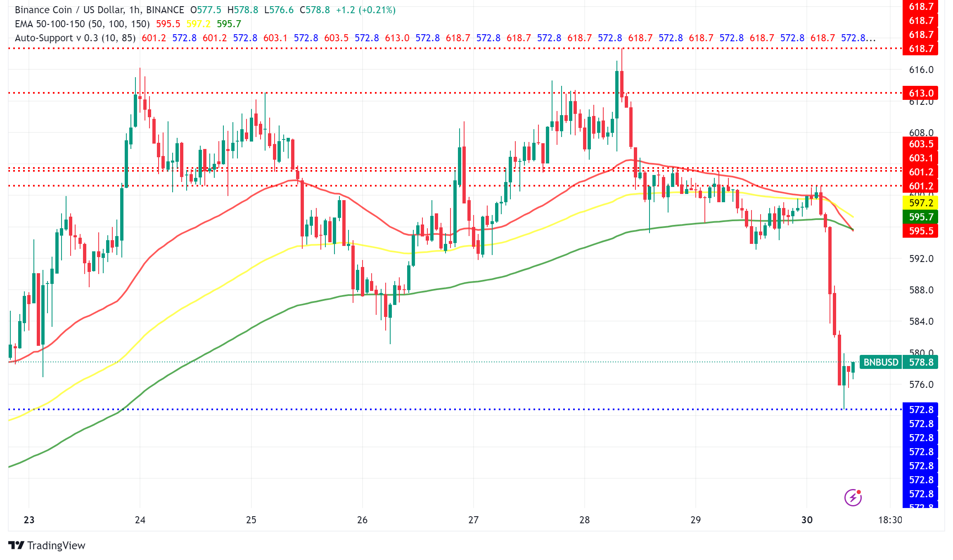Click the yellow 597.2 EMA price label
This screenshot has width=953, height=560.
(921, 203)
